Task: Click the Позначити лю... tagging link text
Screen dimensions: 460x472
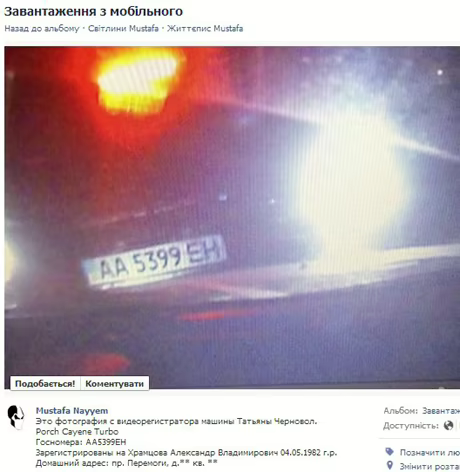Action: coord(430,452)
